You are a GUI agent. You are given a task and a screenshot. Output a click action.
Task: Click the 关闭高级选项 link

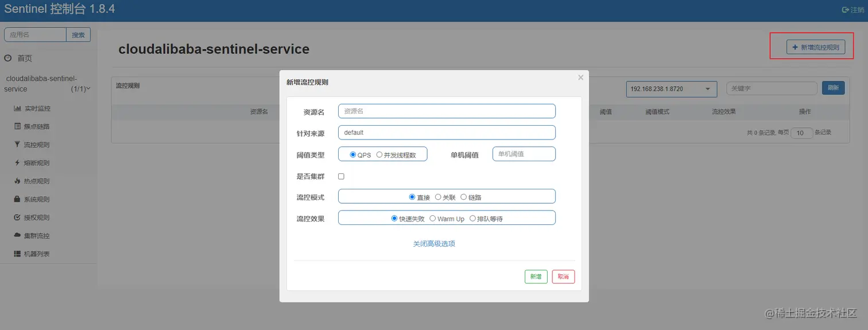tap(434, 244)
